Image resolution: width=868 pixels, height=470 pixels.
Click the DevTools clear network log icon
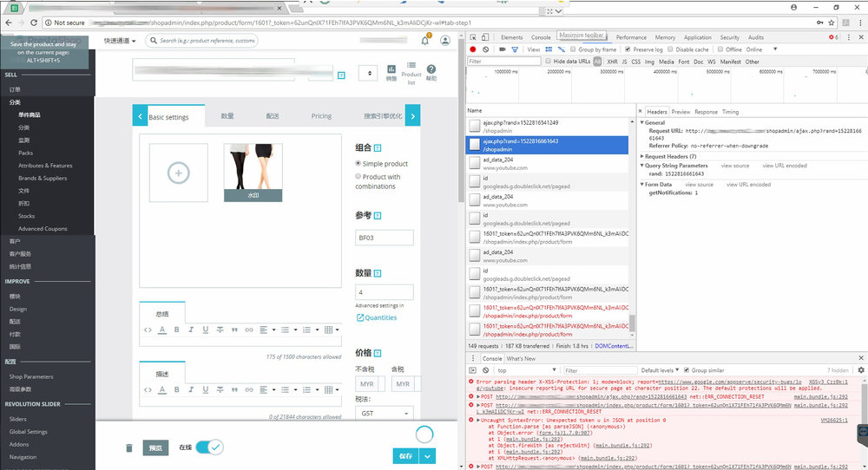tap(485, 49)
